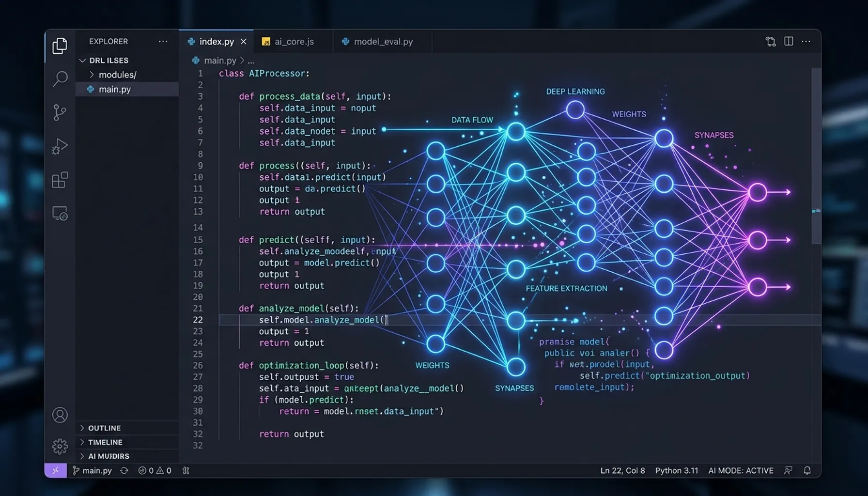This screenshot has height=496, width=868.
Task: Click the editor vertical scrollbar
Action: point(816,155)
